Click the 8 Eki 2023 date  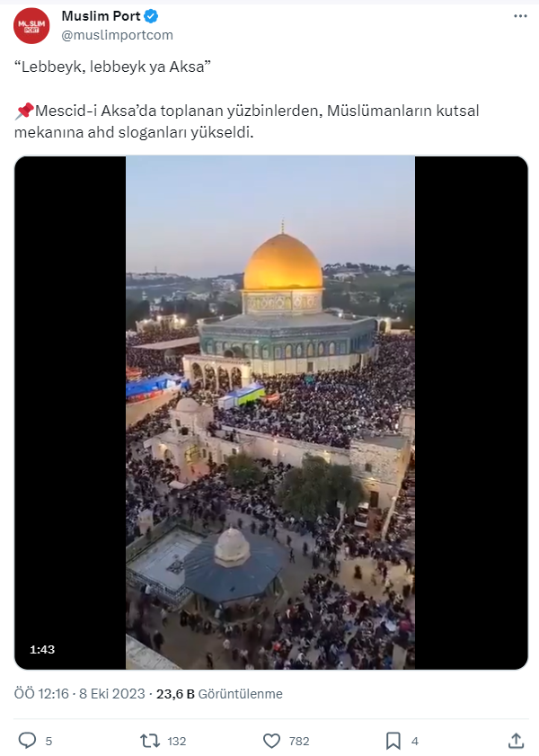click(111, 694)
